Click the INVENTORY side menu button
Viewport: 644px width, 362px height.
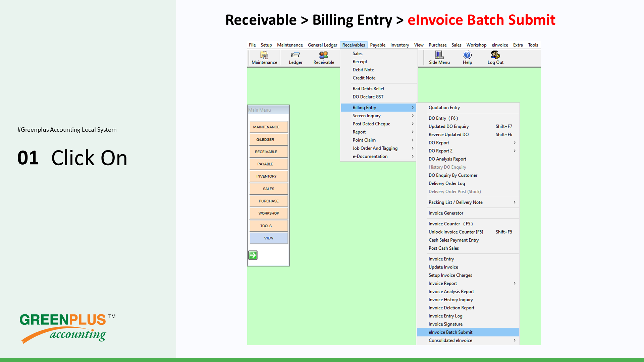269,176
